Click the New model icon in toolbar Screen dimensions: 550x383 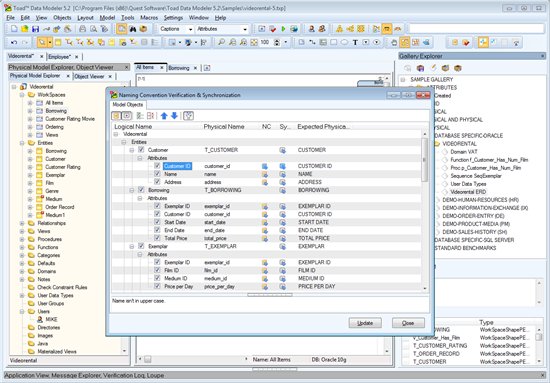14,29
